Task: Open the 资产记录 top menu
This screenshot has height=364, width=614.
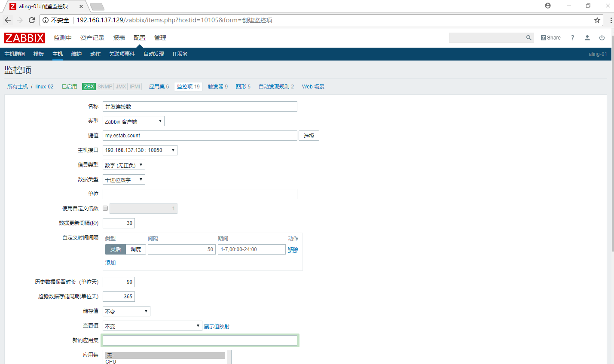Action: point(92,38)
